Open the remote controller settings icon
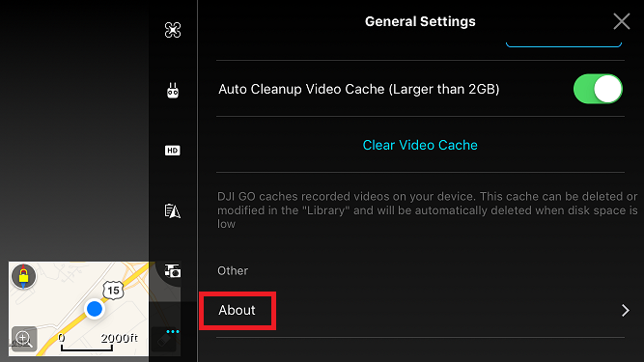The height and width of the screenshot is (362, 644). point(173,91)
